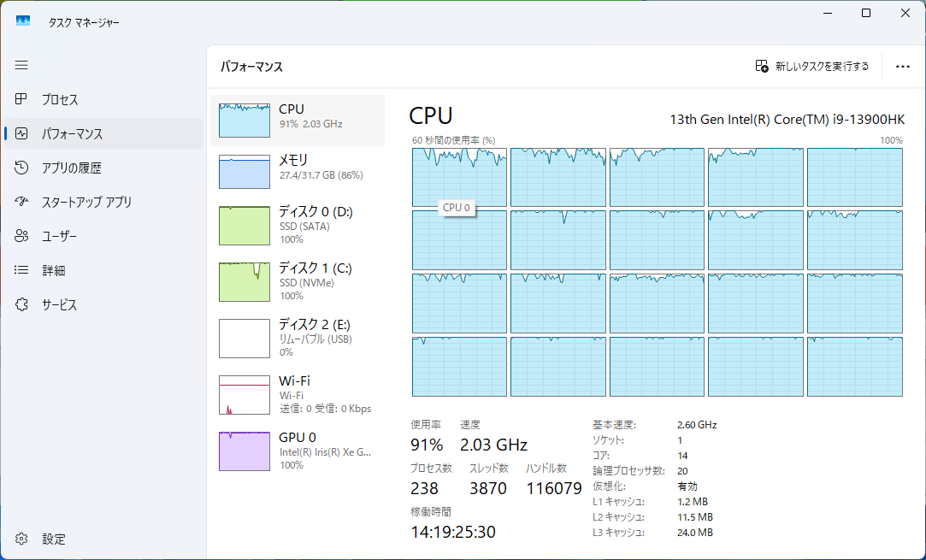Run new task with 新しいタスクを実行する
Image resolution: width=926 pixels, height=560 pixels.
[x=811, y=66]
